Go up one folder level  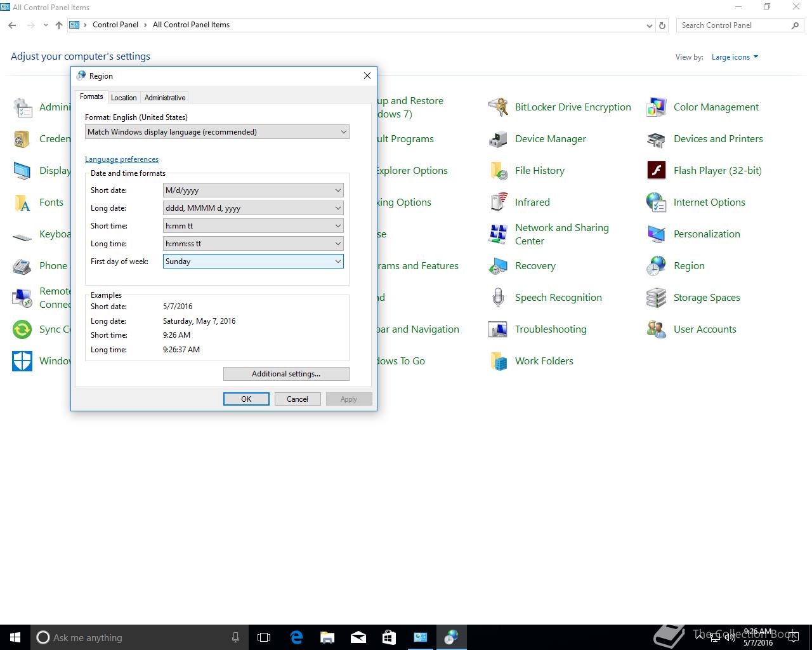pyautogui.click(x=59, y=25)
